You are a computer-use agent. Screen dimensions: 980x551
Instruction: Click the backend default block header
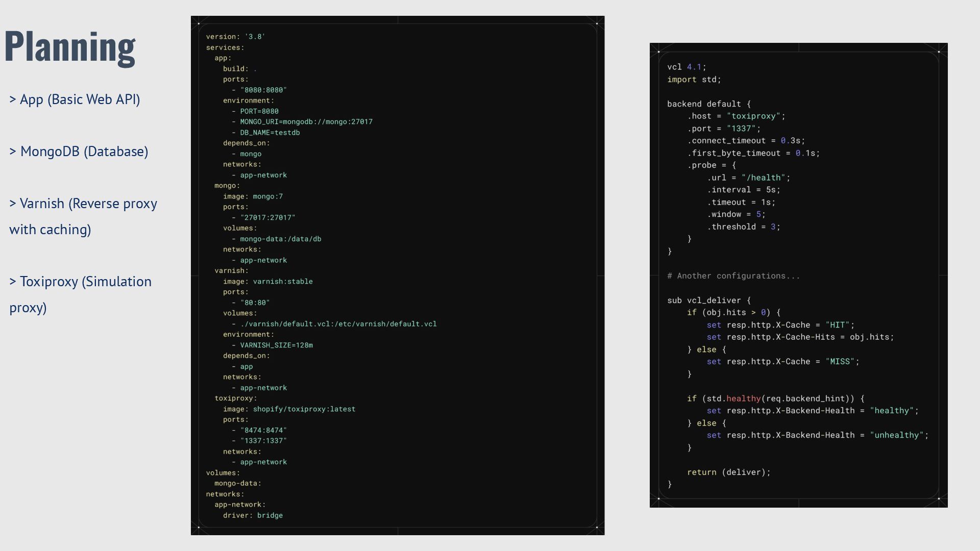point(708,104)
